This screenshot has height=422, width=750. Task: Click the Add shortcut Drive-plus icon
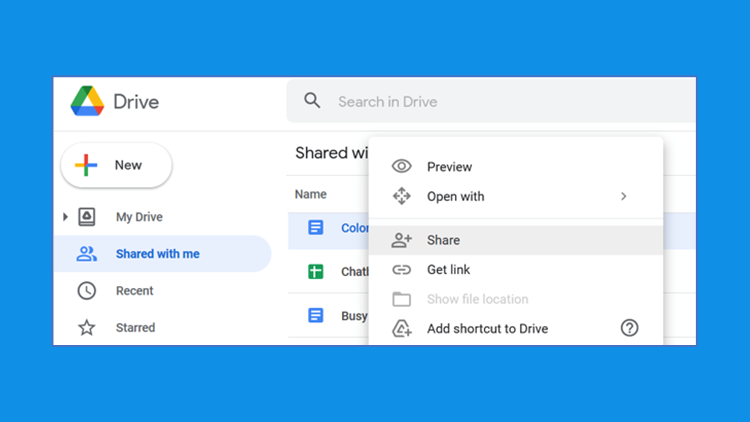tap(402, 329)
